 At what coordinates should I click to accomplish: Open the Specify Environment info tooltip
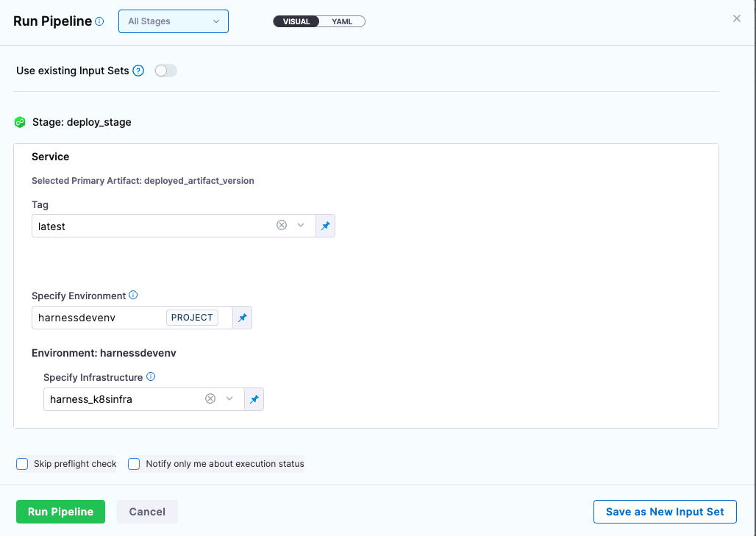(133, 295)
